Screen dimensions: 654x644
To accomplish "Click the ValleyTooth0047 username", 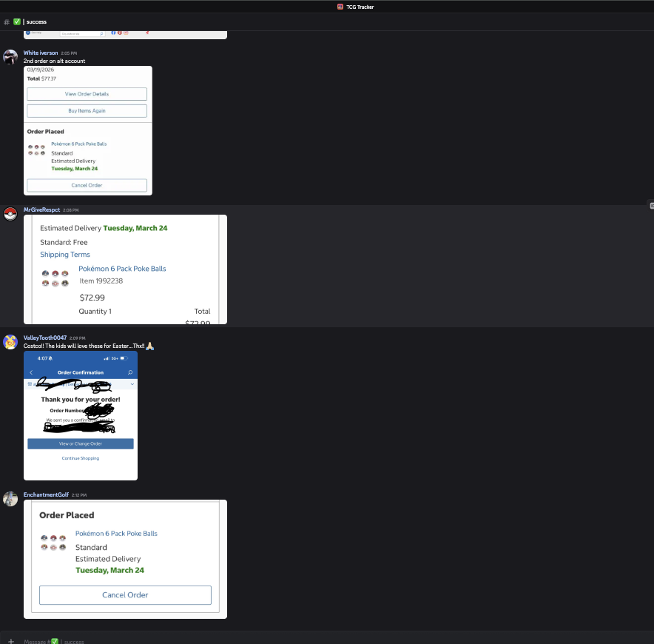I will [x=45, y=338].
